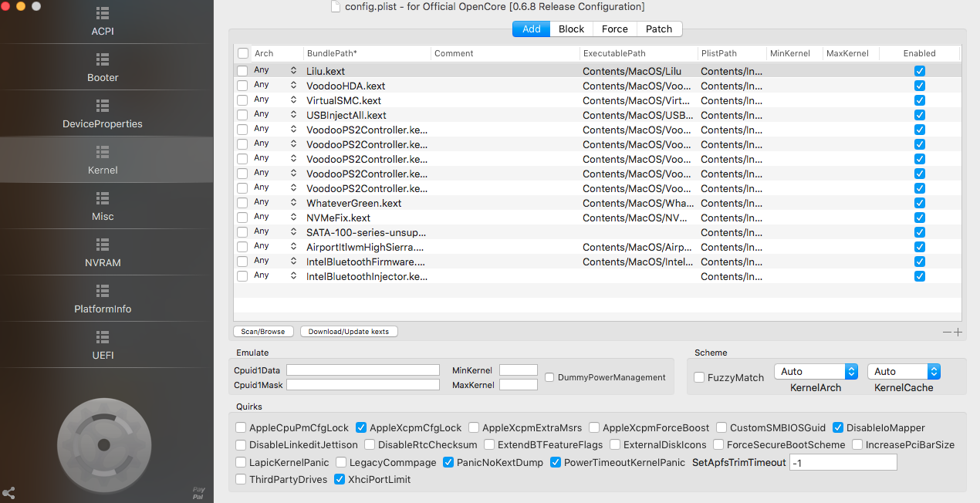Screen dimensions: 980x503
Task: Enable the FuzzyMatch checkbox
Action: 699,377
